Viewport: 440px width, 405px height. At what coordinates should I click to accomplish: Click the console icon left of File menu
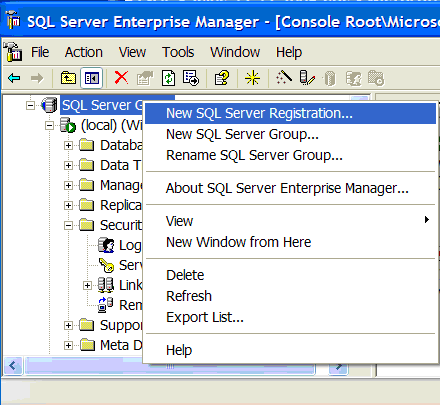[x=13, y=52]
